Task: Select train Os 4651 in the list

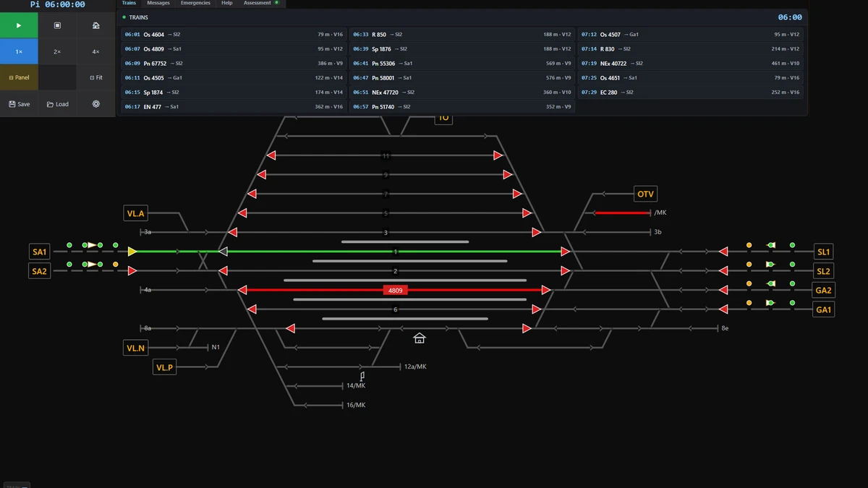Action: 691,77
